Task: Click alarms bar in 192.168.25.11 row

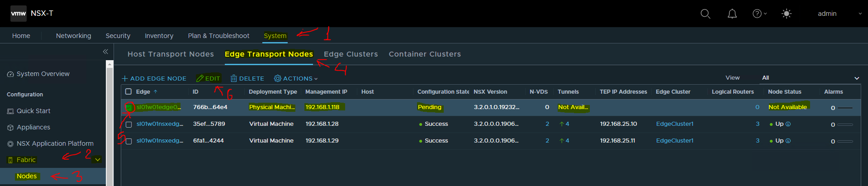Action: [845, 141]
